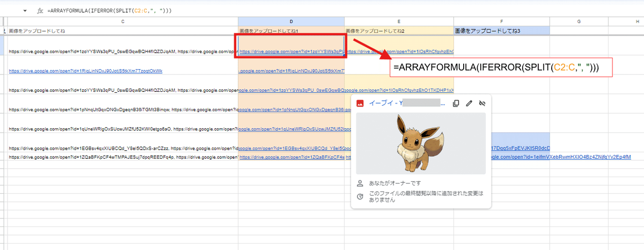The height and width of the screenshot is (250, 644).
Task: Select column D header
Action: click(x=291, y=21)
